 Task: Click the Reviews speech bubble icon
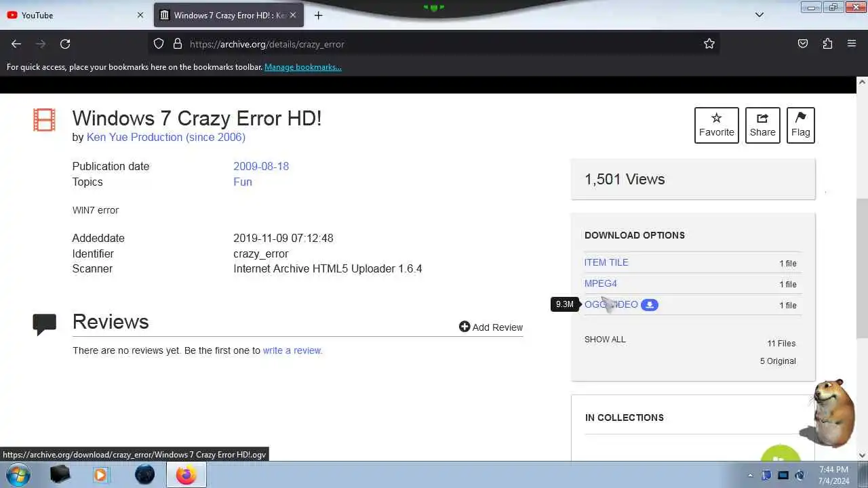[x=45, y=324]
